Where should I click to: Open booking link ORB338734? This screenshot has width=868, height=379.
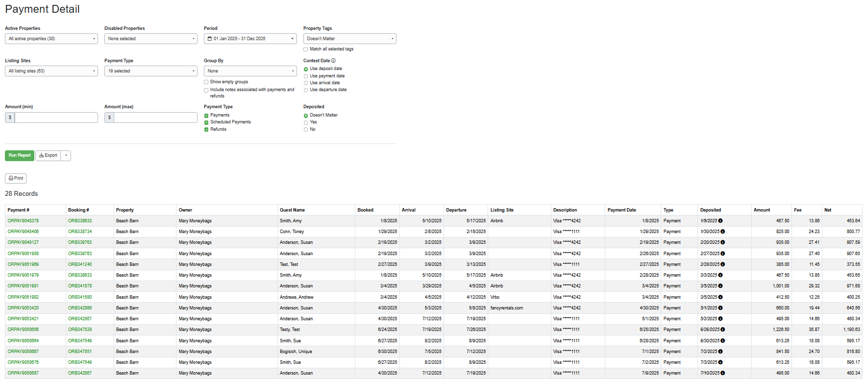pyautogui.click(x=80, y=232)
